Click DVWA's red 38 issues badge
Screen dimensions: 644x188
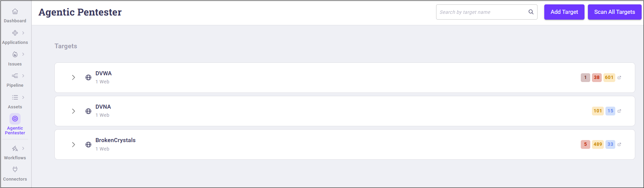[x=597, y=78]
